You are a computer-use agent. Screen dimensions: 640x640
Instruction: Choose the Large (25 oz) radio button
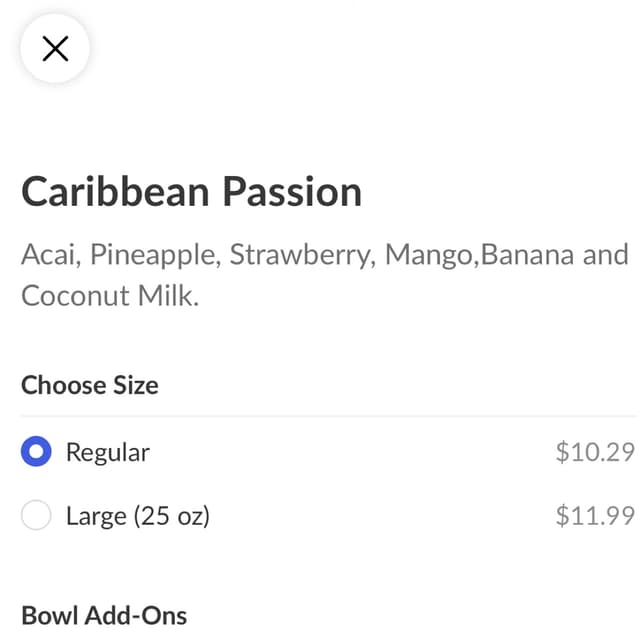click(36, 516)
